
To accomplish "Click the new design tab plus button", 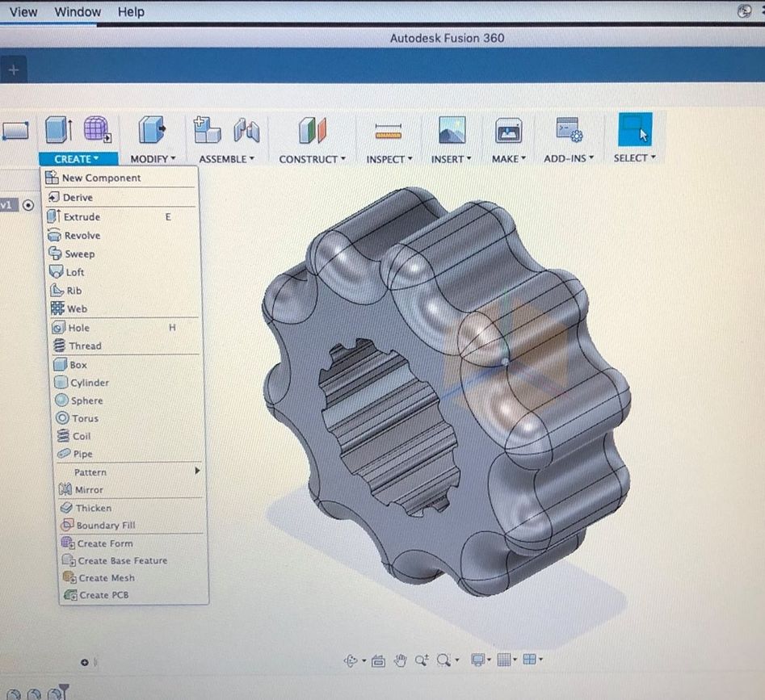I will 13,70.
